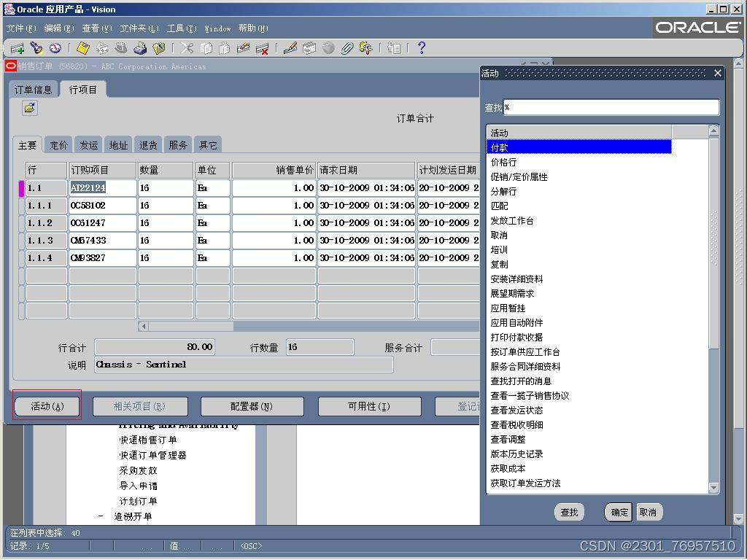Collapse the 追溯开单 navigator node

(101, 516)
